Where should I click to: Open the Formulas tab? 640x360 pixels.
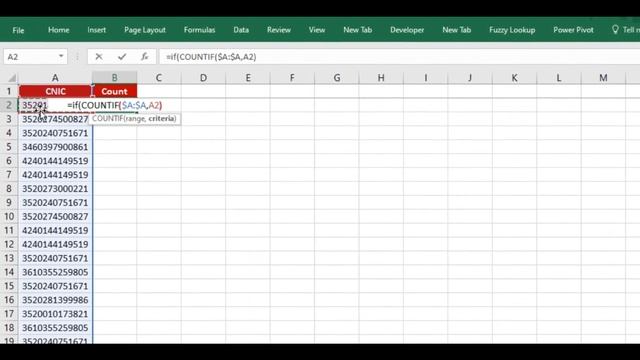pyautogui.click(x=199, y=30)
